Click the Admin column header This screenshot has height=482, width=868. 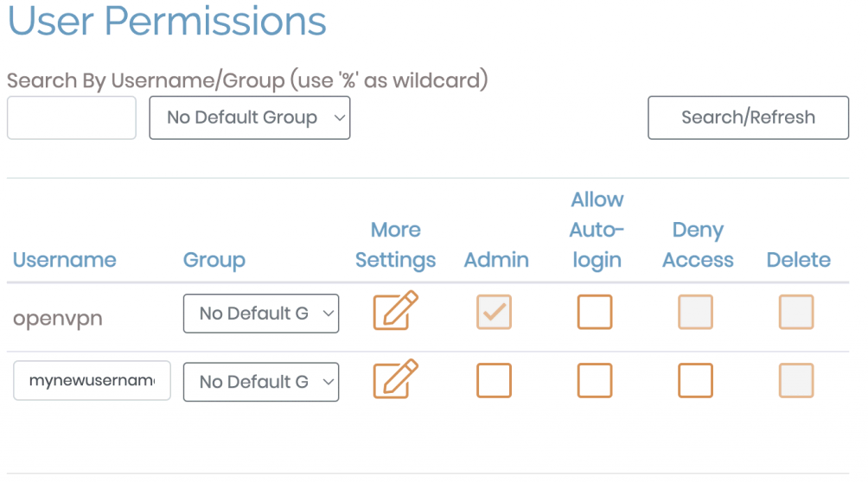496,260
